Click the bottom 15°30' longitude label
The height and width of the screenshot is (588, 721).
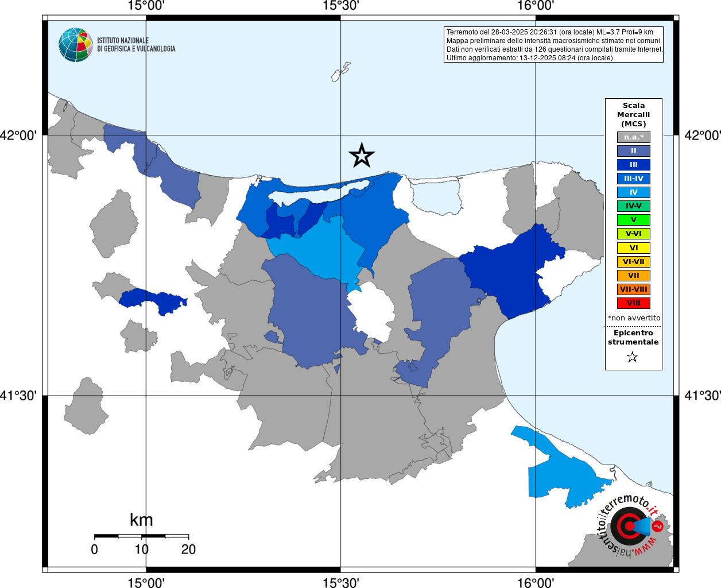[x=341, y=583]
